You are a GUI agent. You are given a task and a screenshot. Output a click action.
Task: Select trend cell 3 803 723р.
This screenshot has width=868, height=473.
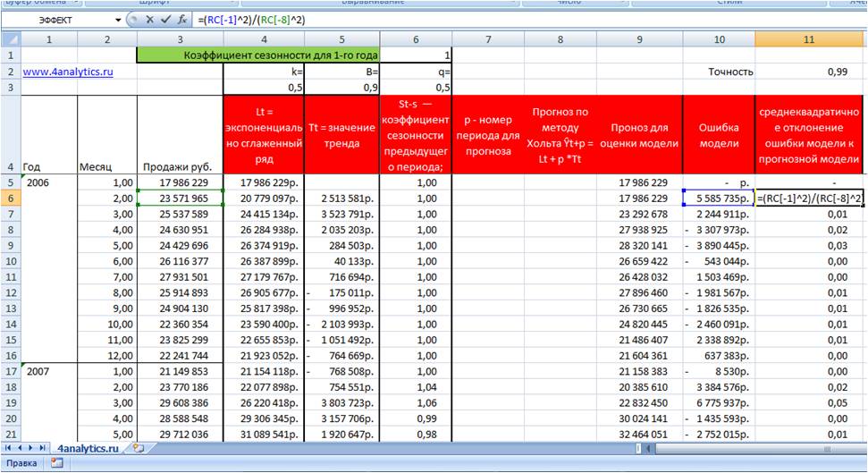pyautogui.click(x=342, y=402)
